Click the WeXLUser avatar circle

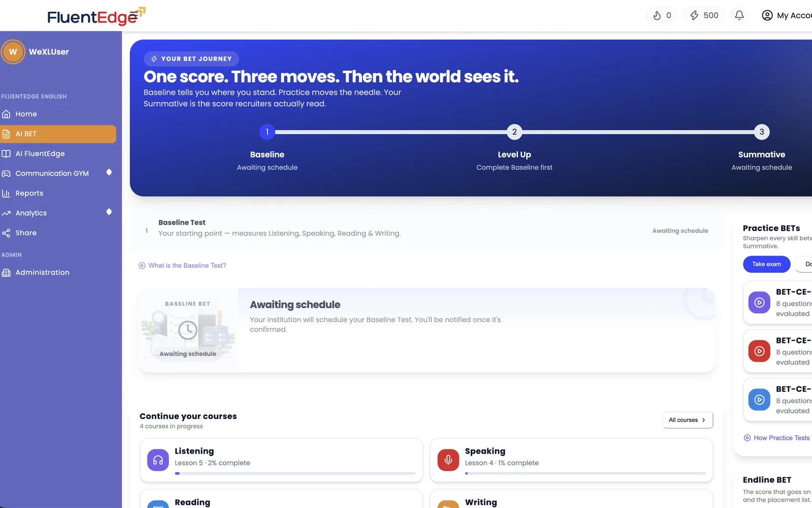[x=13, y=52]
